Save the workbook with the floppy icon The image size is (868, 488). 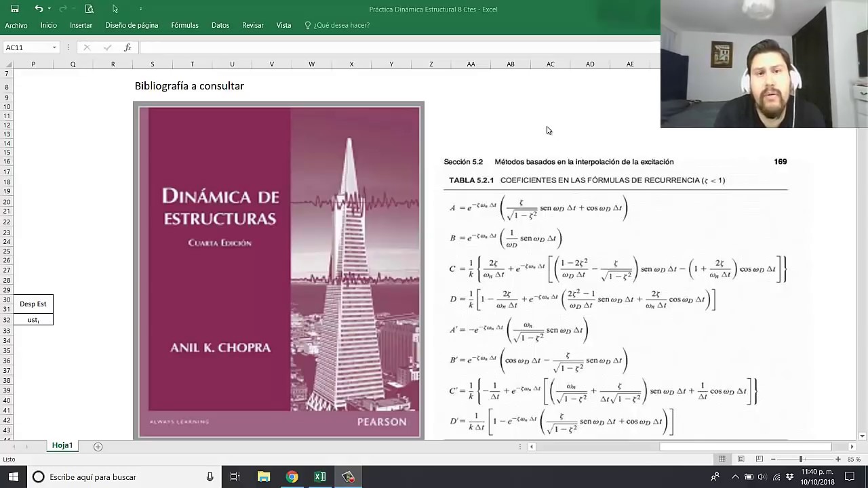[15, 9]
